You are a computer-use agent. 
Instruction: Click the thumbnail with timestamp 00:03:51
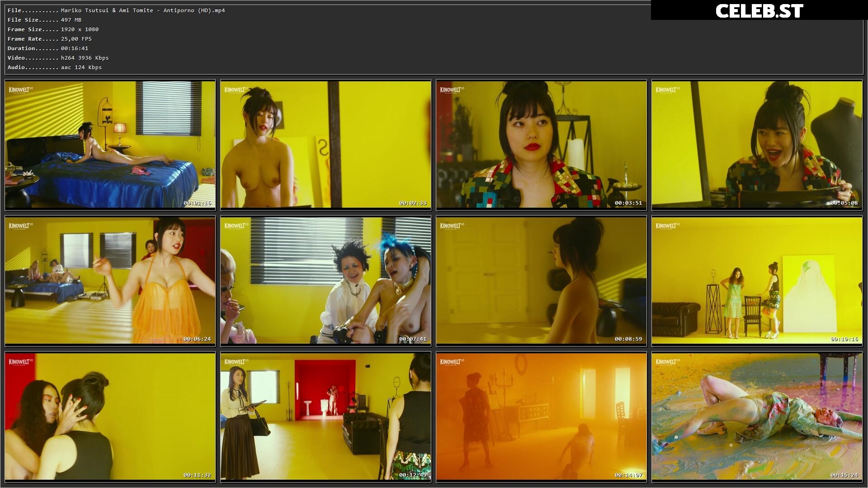point(541,145)
